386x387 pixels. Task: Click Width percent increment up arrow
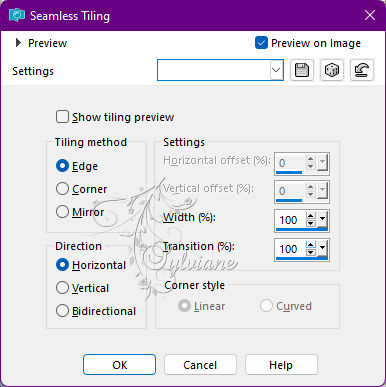[311, 216]
